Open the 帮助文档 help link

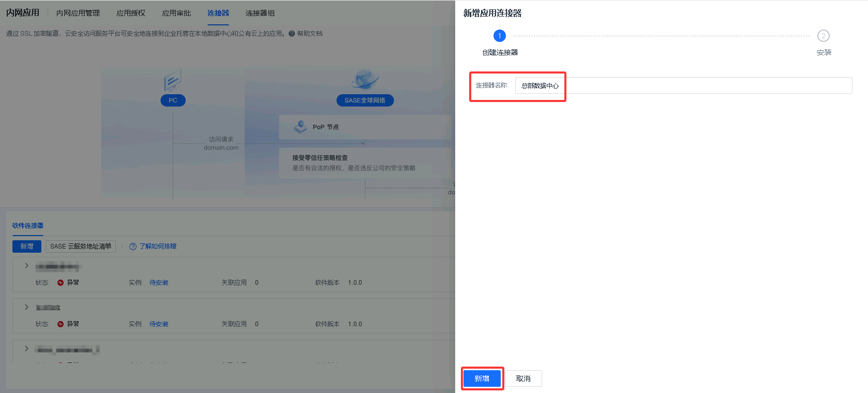(x=310, y=34)
